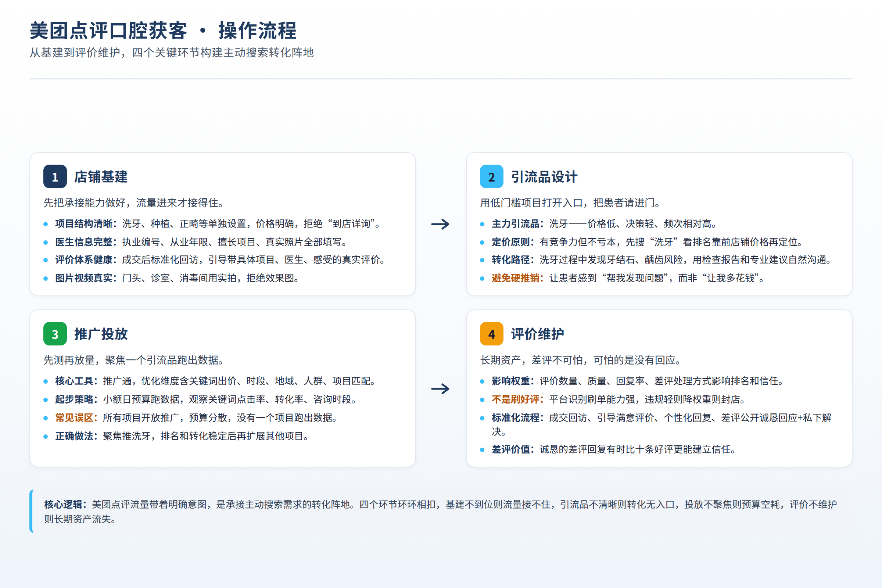Select the heading 店铺基建

(101, 177)
